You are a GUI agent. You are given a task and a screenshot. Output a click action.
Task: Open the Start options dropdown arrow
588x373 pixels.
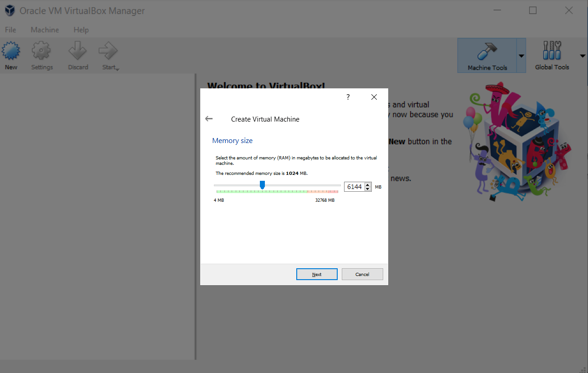(117, 69)
